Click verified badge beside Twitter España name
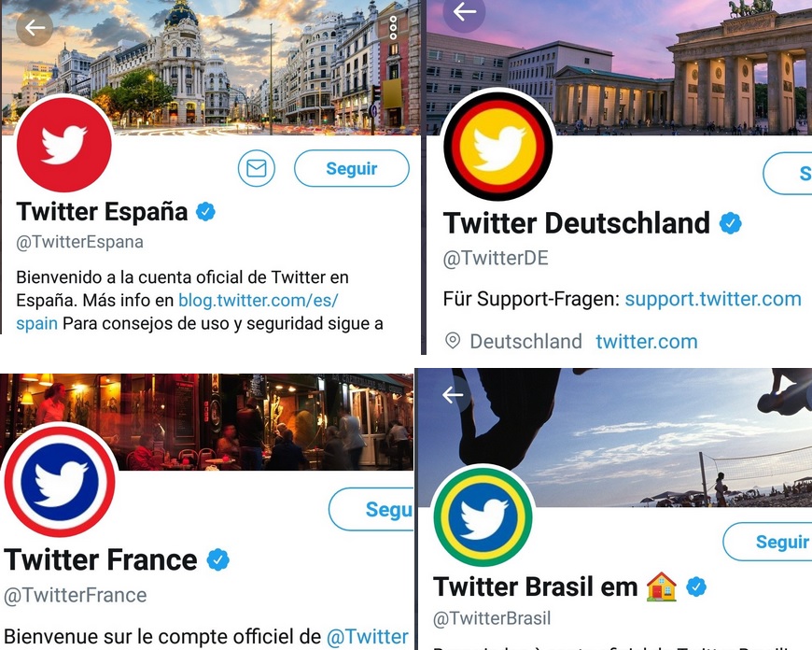The image size is (812, 650). (205, 212)
